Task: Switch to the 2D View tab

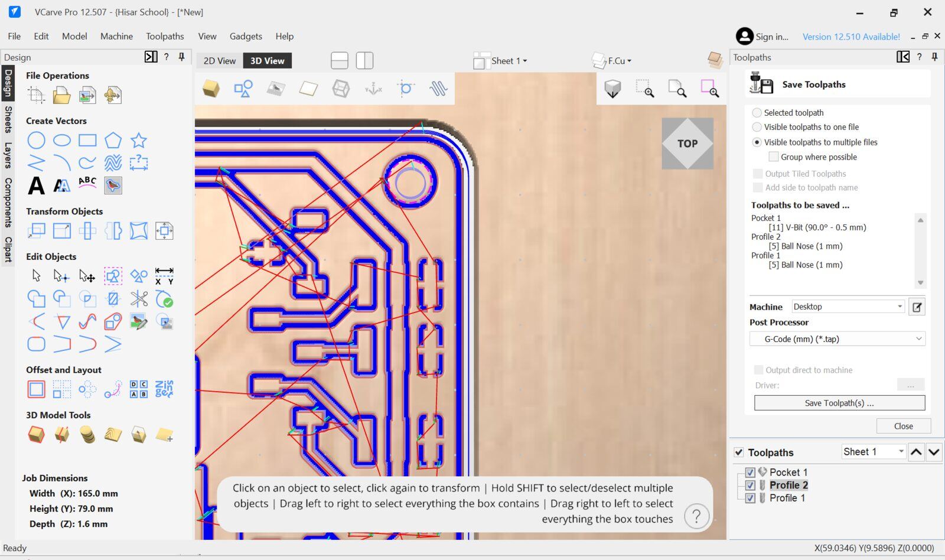Action: (x=220, y=61)
